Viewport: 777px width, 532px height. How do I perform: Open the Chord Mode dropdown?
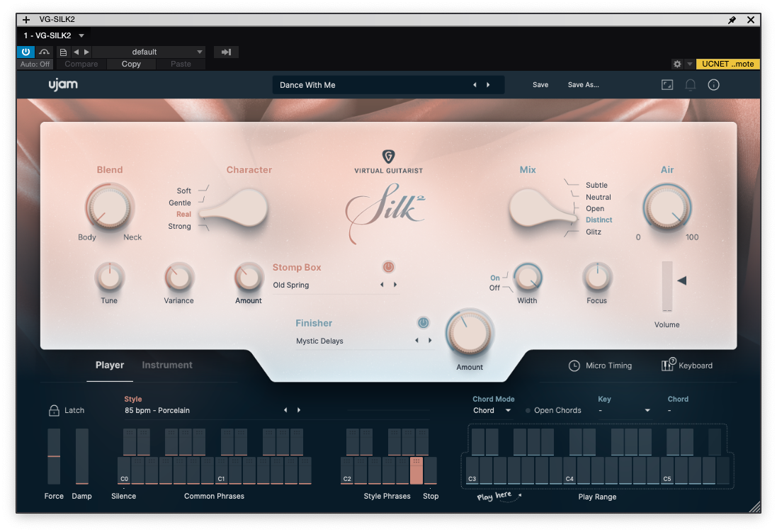tap(492, 411)
